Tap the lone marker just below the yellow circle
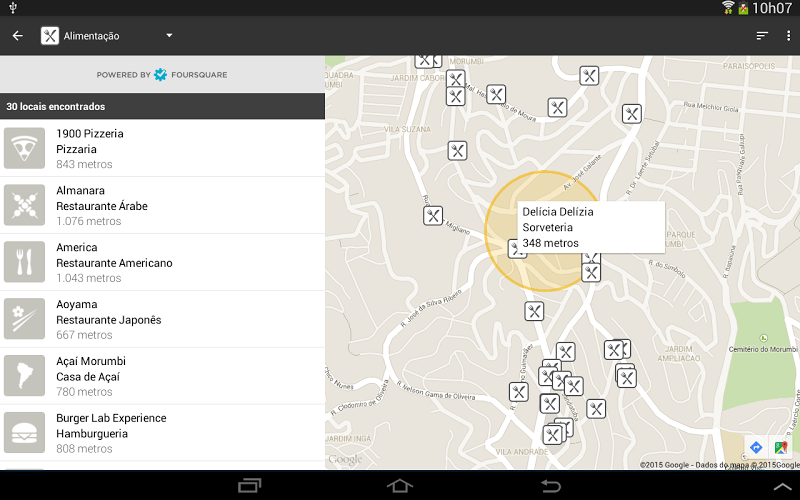This screenshot has height=500, width=800. (534, 311)
